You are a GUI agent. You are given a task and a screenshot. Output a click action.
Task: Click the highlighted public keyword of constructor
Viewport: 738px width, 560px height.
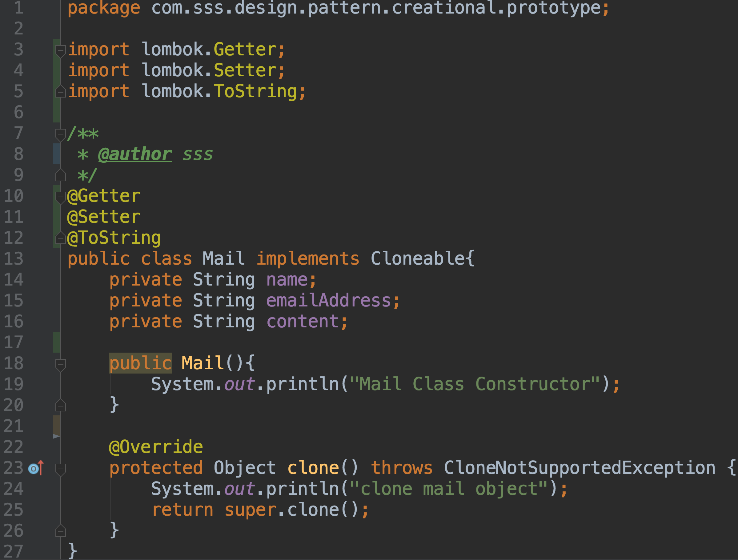tap(140, 363)
